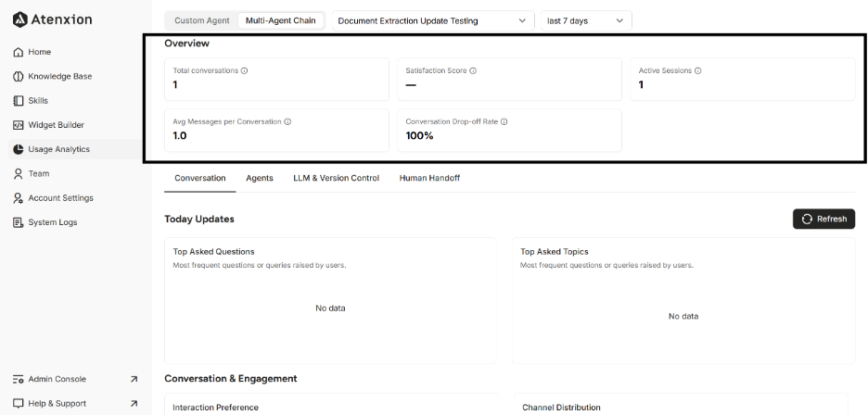
Task: Open Admin Console external arrow
Action: 134,379
